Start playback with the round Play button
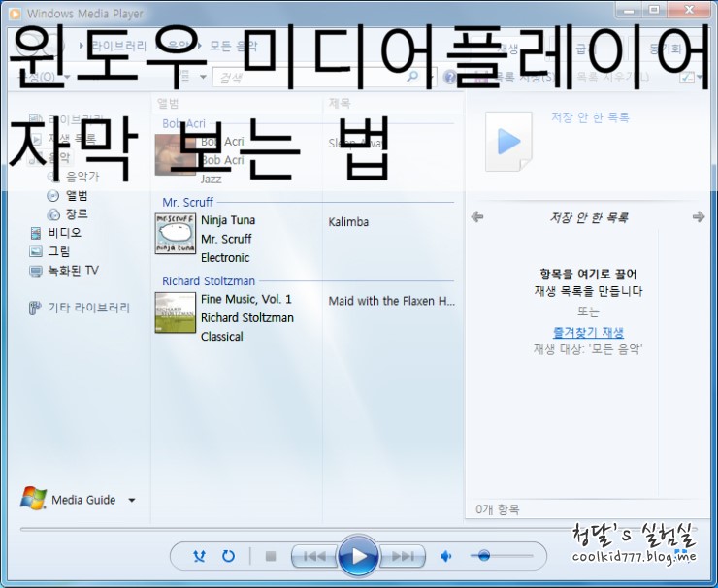 pos(359,555)
